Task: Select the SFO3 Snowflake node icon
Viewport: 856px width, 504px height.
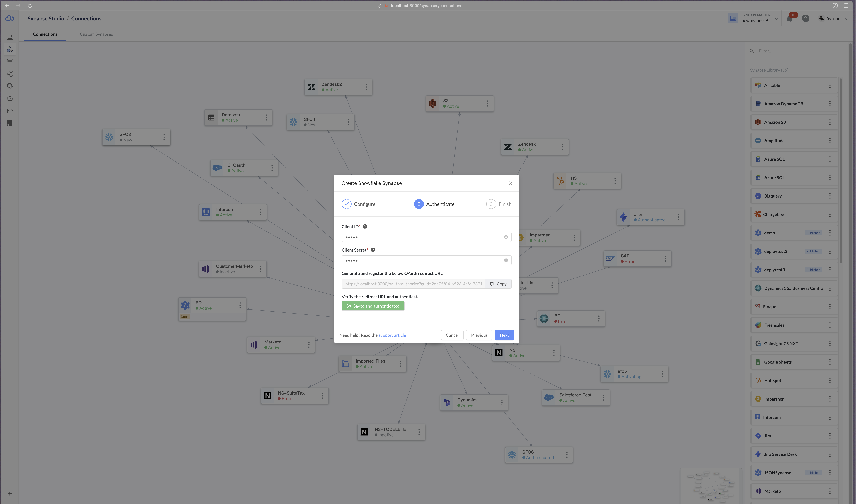Action: (x=109, y=137)
